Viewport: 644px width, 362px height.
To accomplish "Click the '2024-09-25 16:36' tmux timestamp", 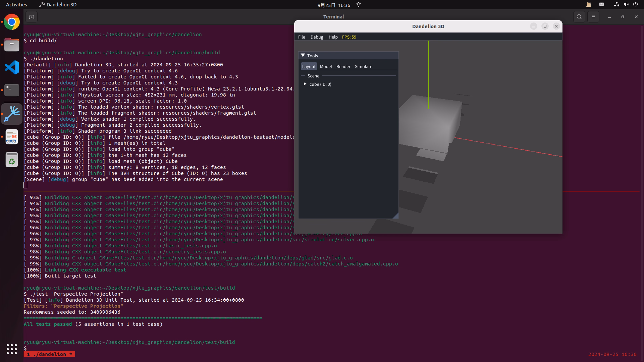I will pos(612,354).
